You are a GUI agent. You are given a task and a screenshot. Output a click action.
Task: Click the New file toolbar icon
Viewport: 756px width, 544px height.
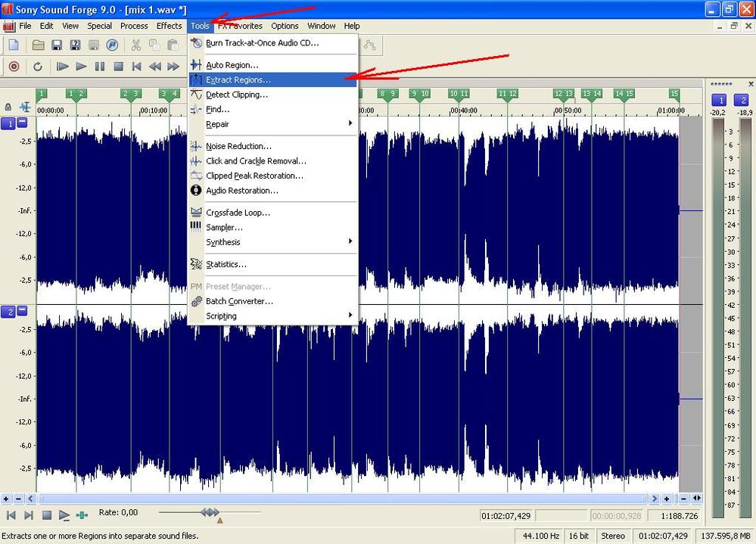(x=14, y=45)
